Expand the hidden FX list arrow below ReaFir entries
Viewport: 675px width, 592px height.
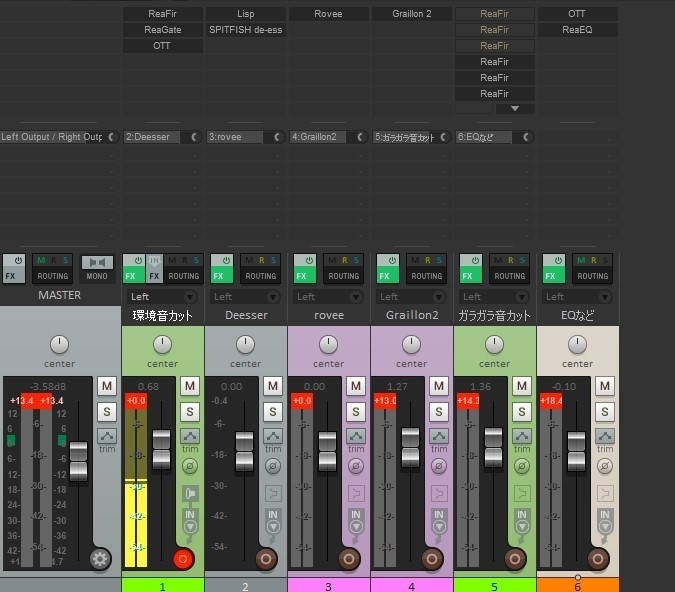tap(515, 109)
